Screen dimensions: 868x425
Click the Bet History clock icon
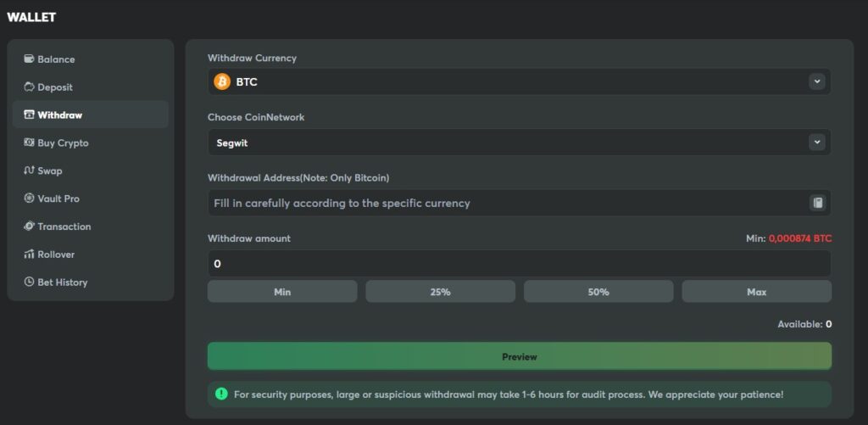[x=30, y=282]
